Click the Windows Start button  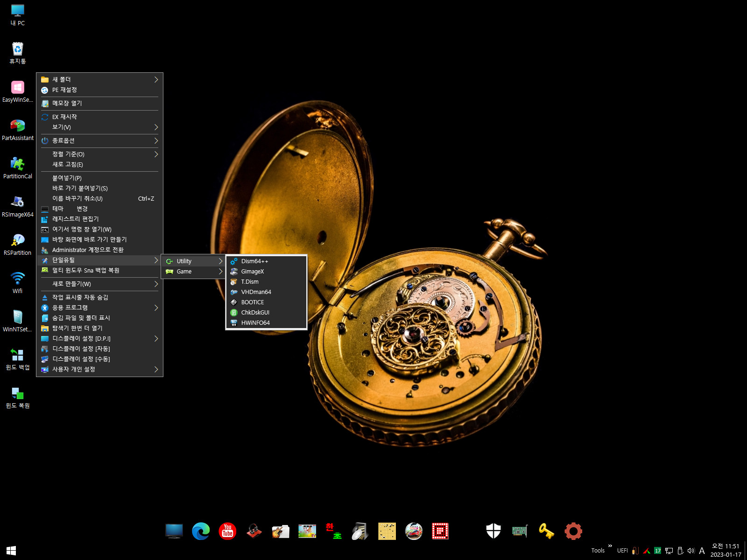pos(11,551)
